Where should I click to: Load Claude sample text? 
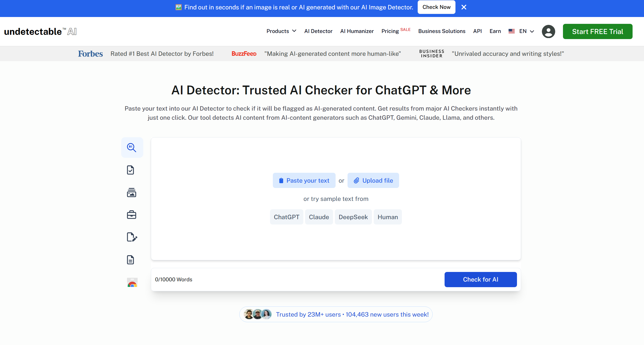pos(319,217)
